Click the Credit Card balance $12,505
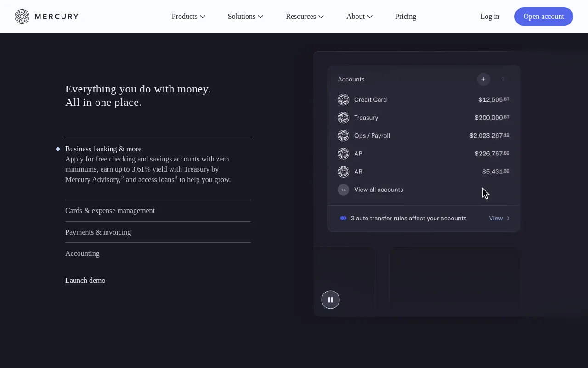This screenshot has height=368, width=588. (x=494, y=99)
